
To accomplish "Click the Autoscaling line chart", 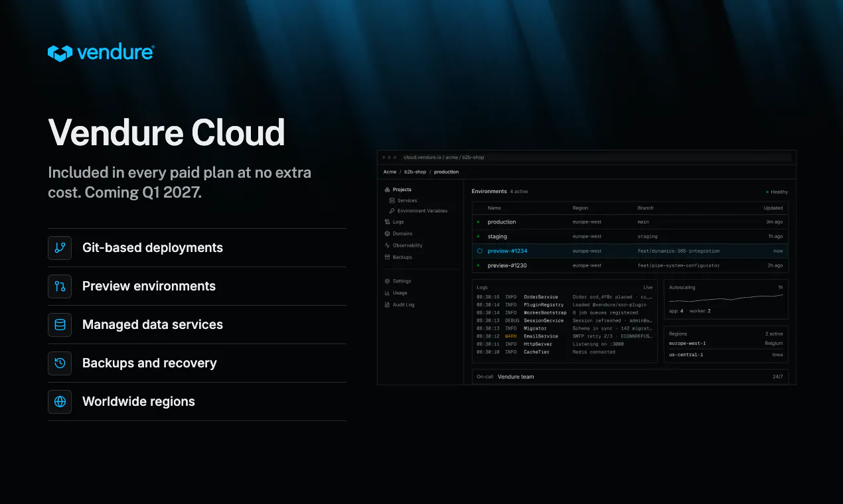I will (x=726, y=299).
